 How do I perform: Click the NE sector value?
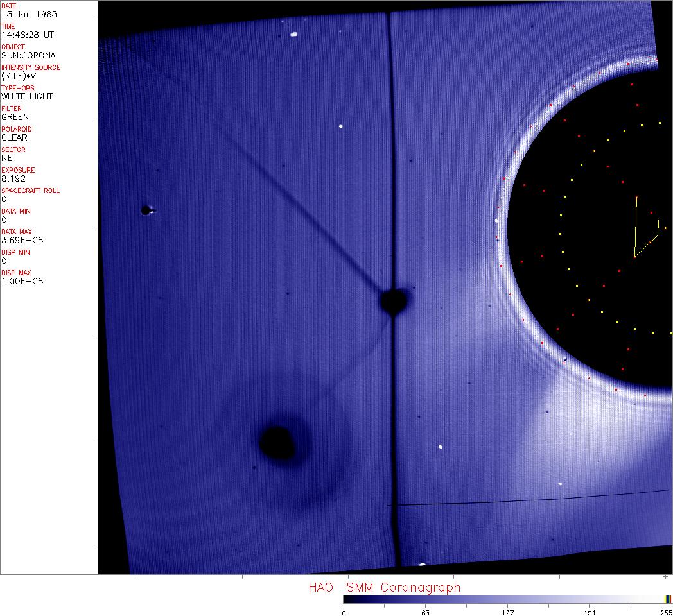[x=7, y=158]
